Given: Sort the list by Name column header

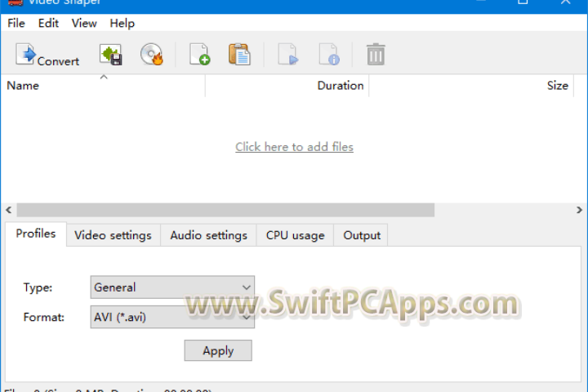Looking at the screenshot, I should (103, 86).
